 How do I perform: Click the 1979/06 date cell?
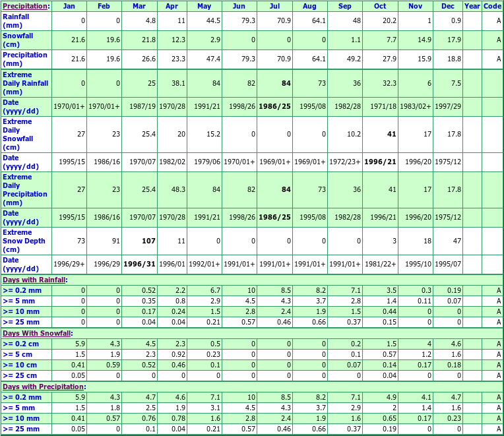point(207,162)
